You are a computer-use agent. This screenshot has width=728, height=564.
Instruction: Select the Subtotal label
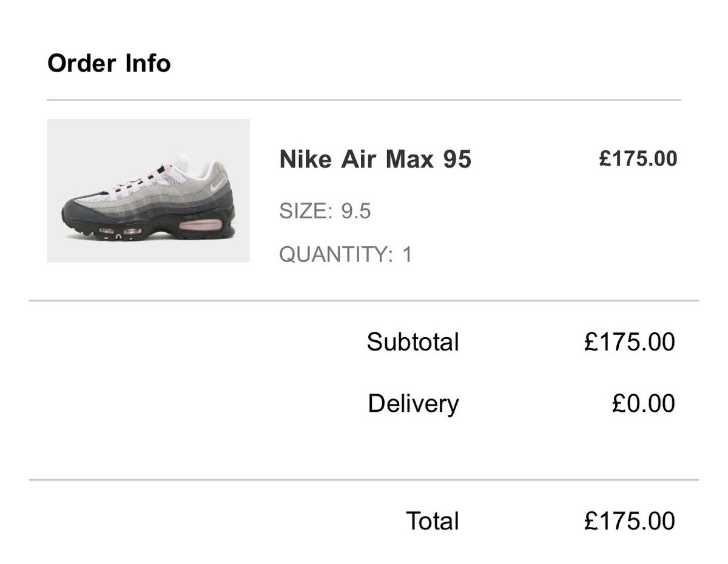tap(413, 342)
